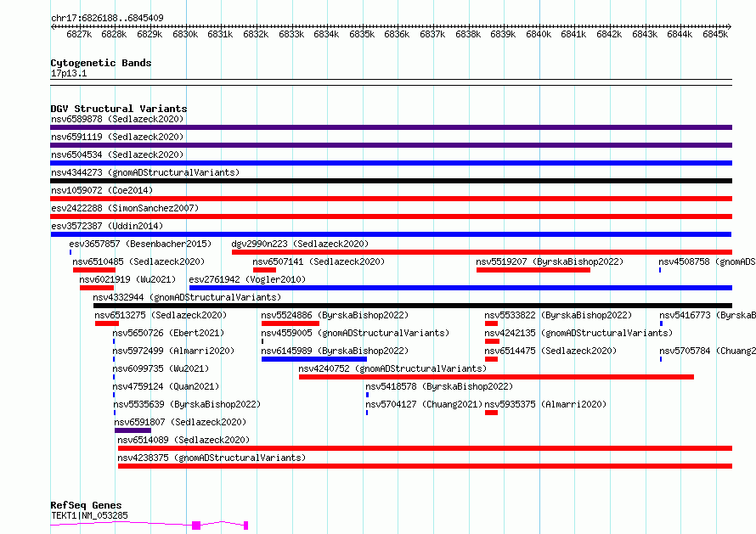Open variant nsv5972499 (Almarri2020) label

(173, 351)
